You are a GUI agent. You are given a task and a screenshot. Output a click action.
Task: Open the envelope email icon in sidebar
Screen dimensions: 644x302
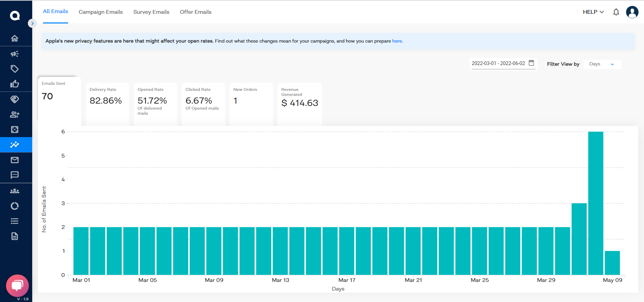[x=14, y=160]
